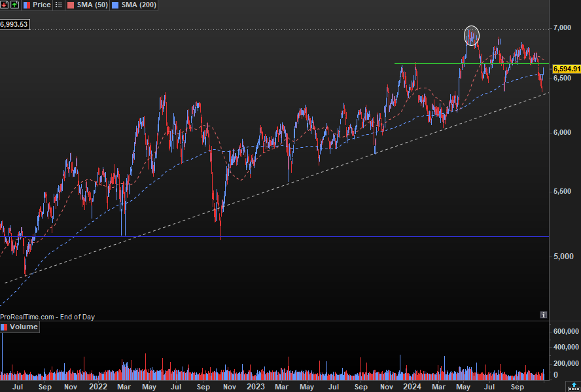This screenshot has width=581, height=392.
Task: Click the yellow 6,594.91 current price tag
Action: [567, 69]
